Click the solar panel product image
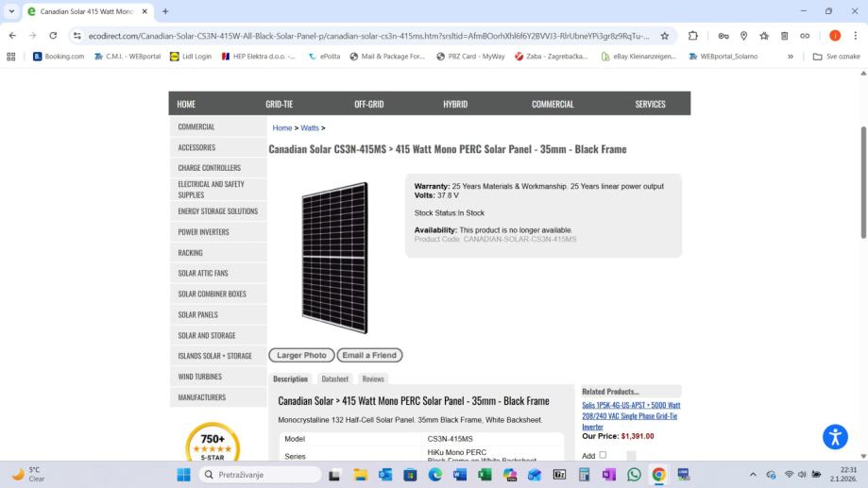 click(334, 258)
